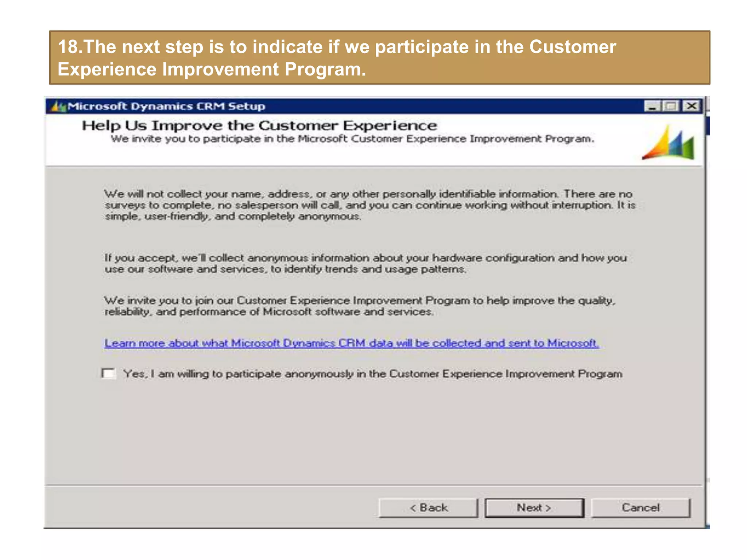Go back with the Back button
The image size is (747, 560).
[428, 508]
